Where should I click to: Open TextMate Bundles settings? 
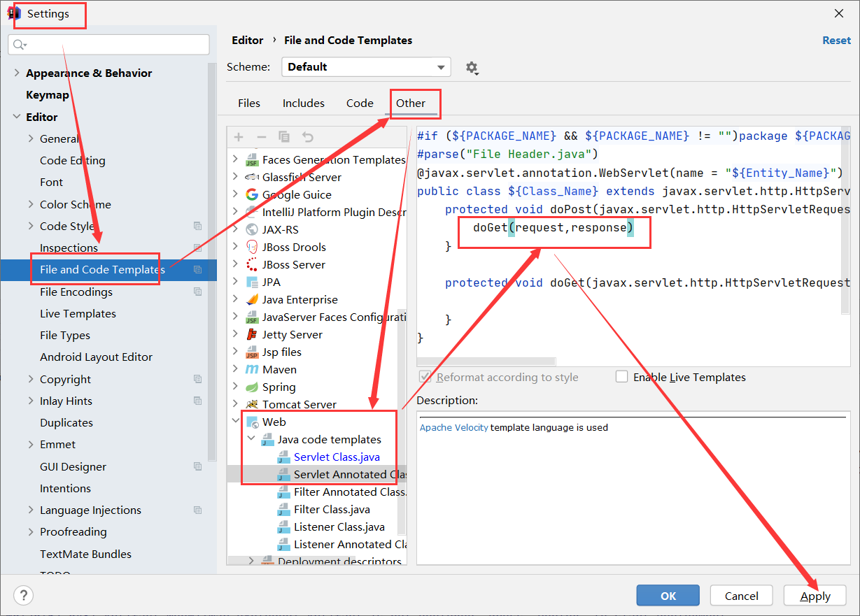pyautogui.click(x=85, y=554)
